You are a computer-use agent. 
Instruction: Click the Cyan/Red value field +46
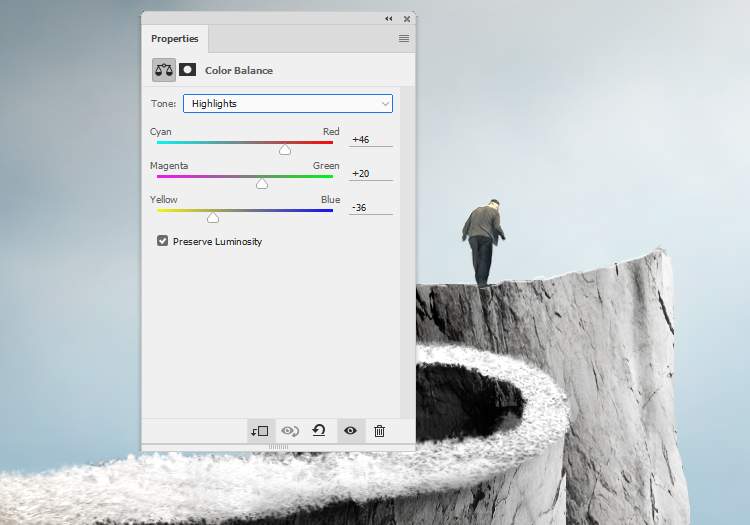[371, 140]
